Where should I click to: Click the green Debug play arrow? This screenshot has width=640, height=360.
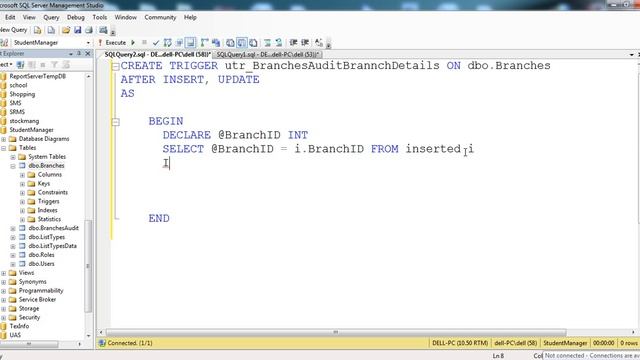pyautogui.click(x=133, y=42)
